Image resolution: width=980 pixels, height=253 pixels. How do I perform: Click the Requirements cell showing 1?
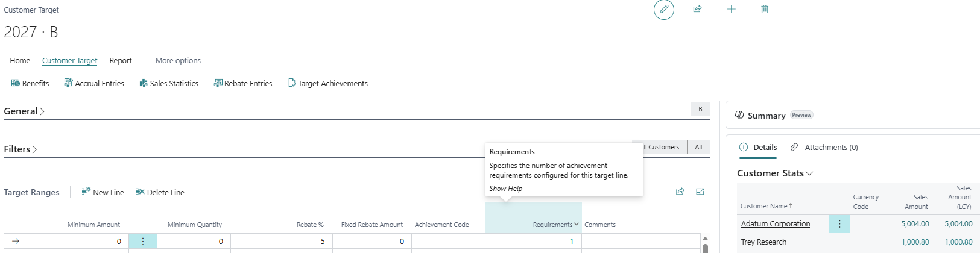534,241
